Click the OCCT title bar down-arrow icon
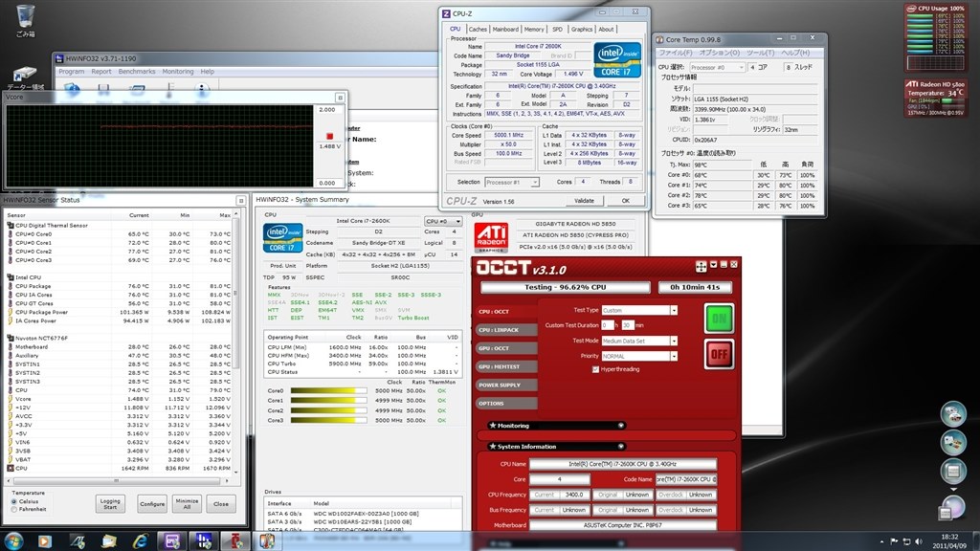This screenshot has width=980, height=551. [x=713, y=265]
